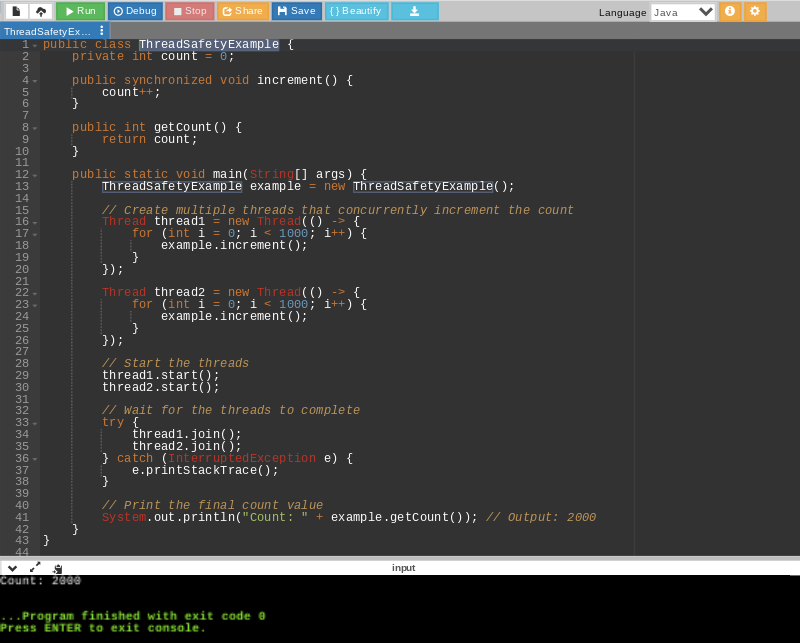Click the "// Print the final count value" comment
The image size is (800, 643).
click(212, 505)
